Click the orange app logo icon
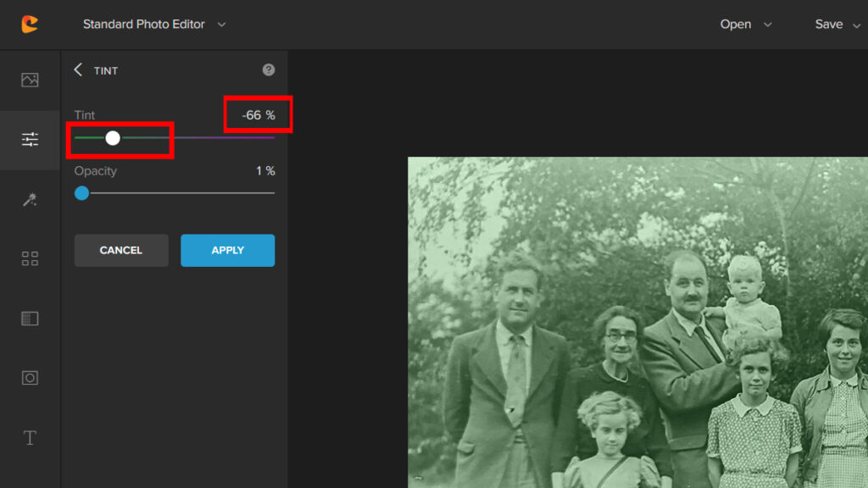The height and width of the screenshot is (488, 868). click(x=30, y=24)
